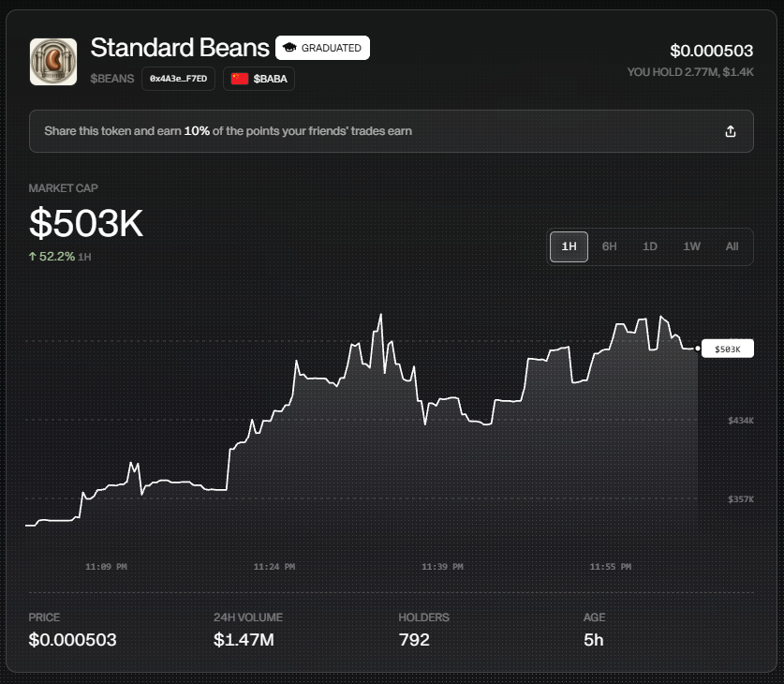Click the $0.000503 price in header
Image resolution: width=784 pixels, height=684 pixels.
pos(712,51)
